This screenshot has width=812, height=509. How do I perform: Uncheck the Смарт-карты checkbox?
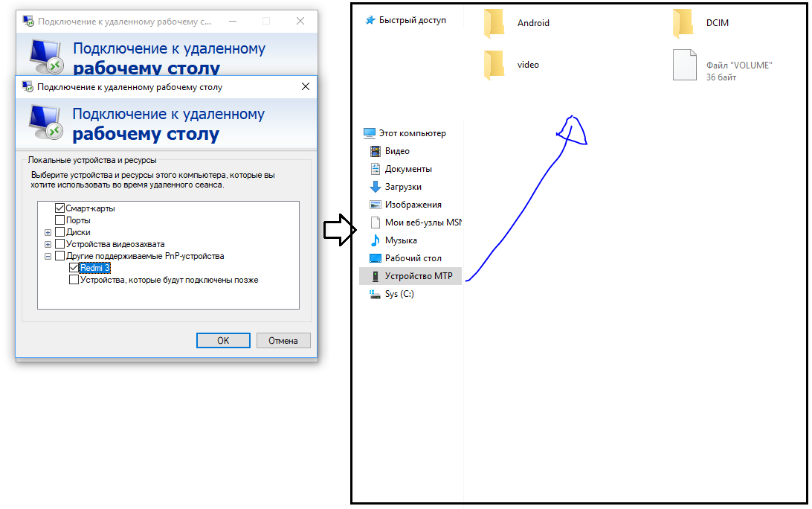[60, 208]
